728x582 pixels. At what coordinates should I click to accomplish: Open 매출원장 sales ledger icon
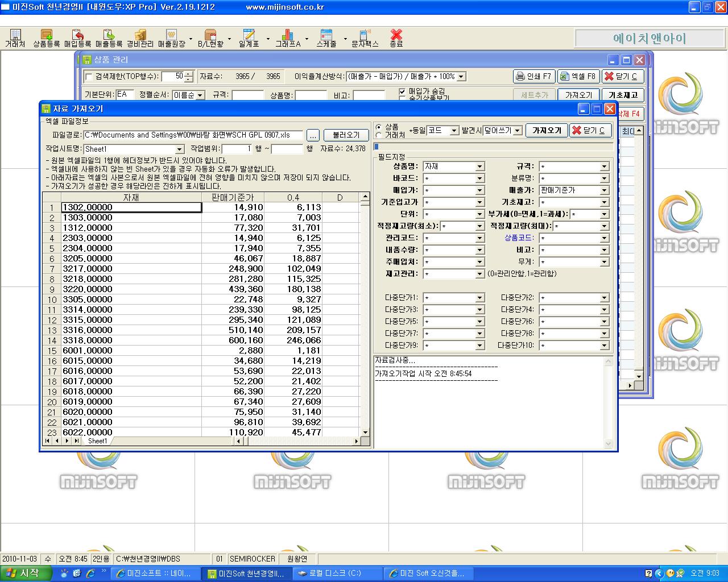pos(171,39)
